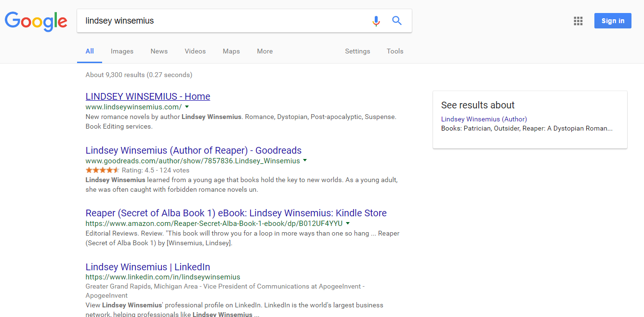Click 'See results about' heading
Screen dimensions: 644x317
coord(478,105)
